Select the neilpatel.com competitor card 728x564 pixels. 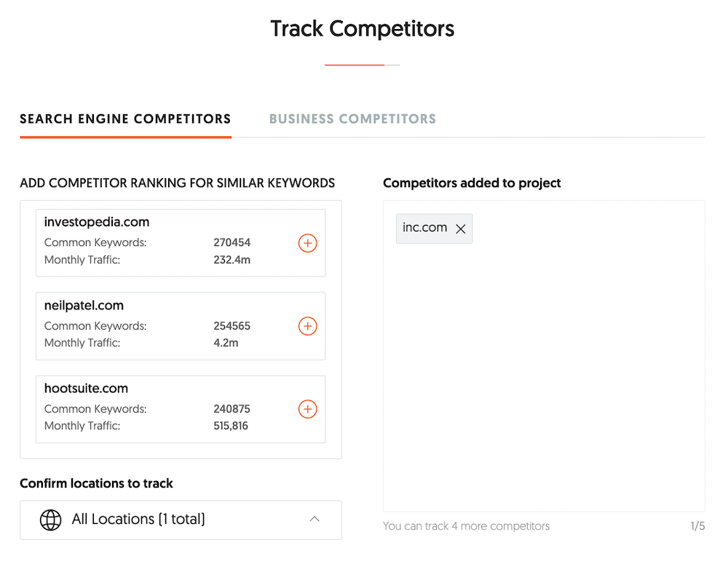(180, 326)
